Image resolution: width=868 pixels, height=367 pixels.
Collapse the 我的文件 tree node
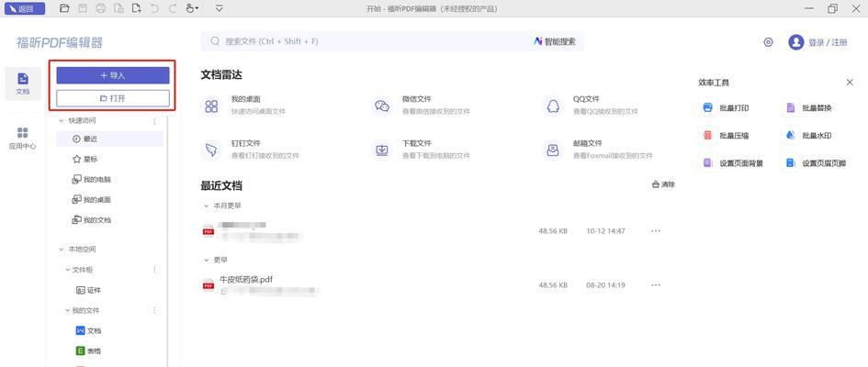click(68, 311)
